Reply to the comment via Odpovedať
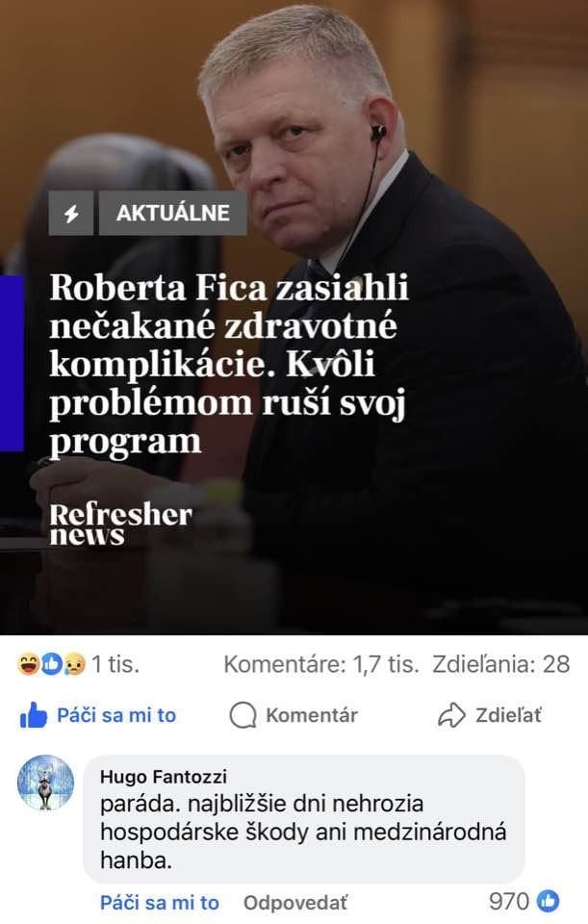The height and width of the screenshot is (924, 588). click(295, 902)
